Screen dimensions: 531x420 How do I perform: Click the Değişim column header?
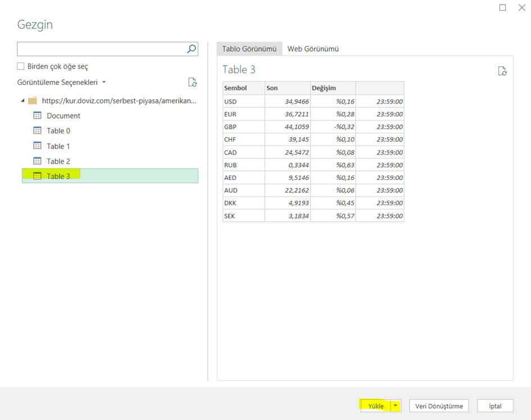(333, 88)
